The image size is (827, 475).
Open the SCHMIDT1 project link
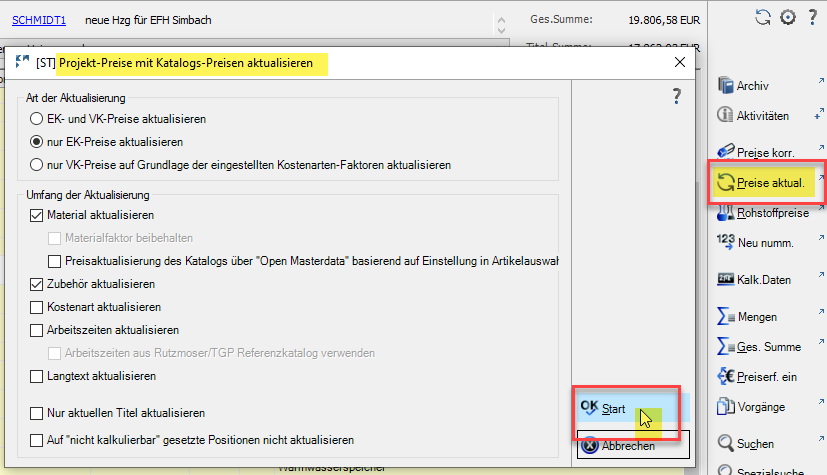coord(39,20)
